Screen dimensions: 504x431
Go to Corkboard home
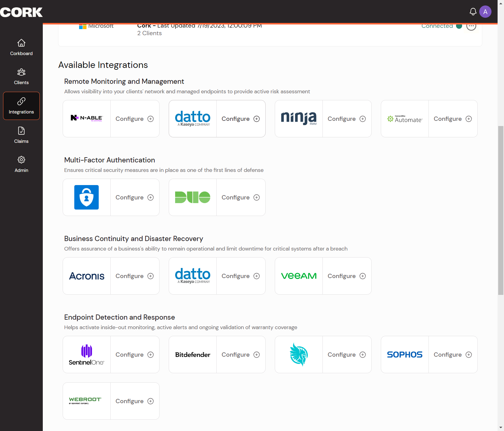coord(21,47)
